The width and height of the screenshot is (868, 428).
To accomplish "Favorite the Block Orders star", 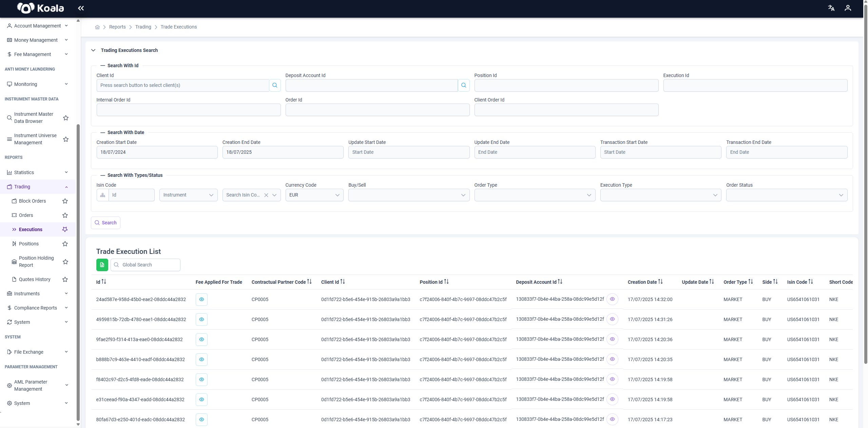I will coord(65,201).
